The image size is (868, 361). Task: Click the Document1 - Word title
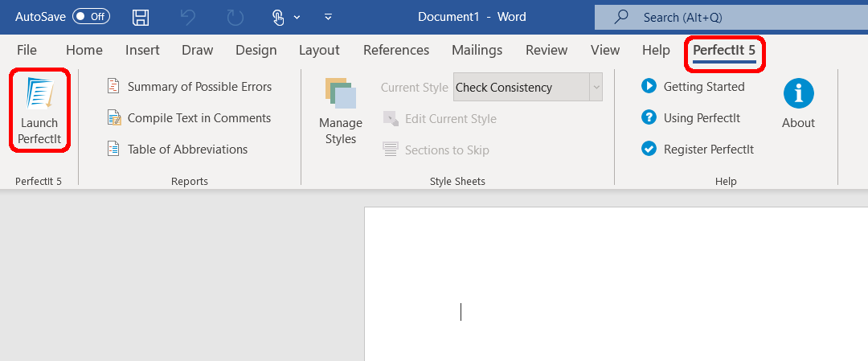473,17
